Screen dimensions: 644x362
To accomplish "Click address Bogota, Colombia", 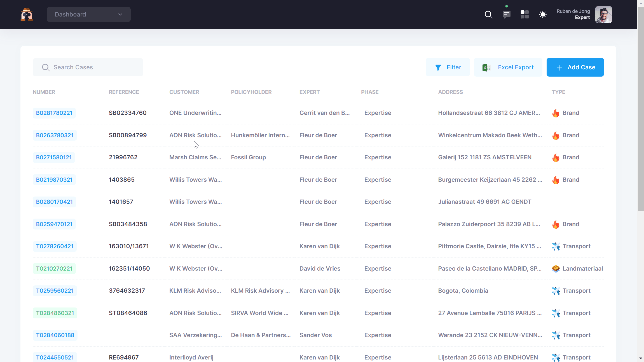I will (x=463, y=291).
